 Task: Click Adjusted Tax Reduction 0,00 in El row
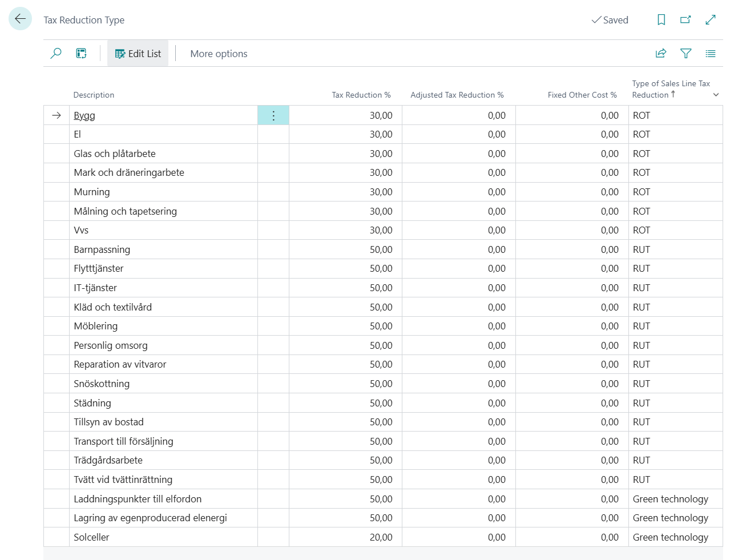pyautogui.click(x=497, y=134)
